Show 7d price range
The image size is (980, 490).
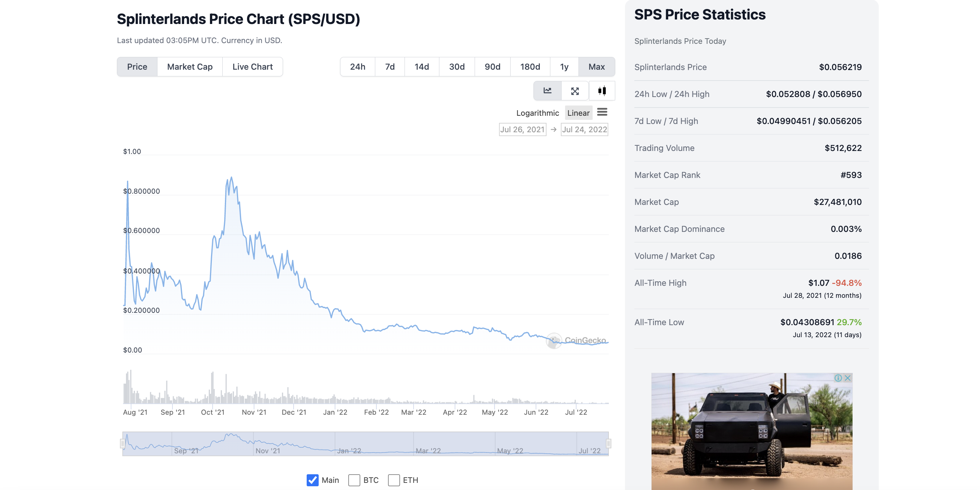pyautogui.click(x=390, y=67)
